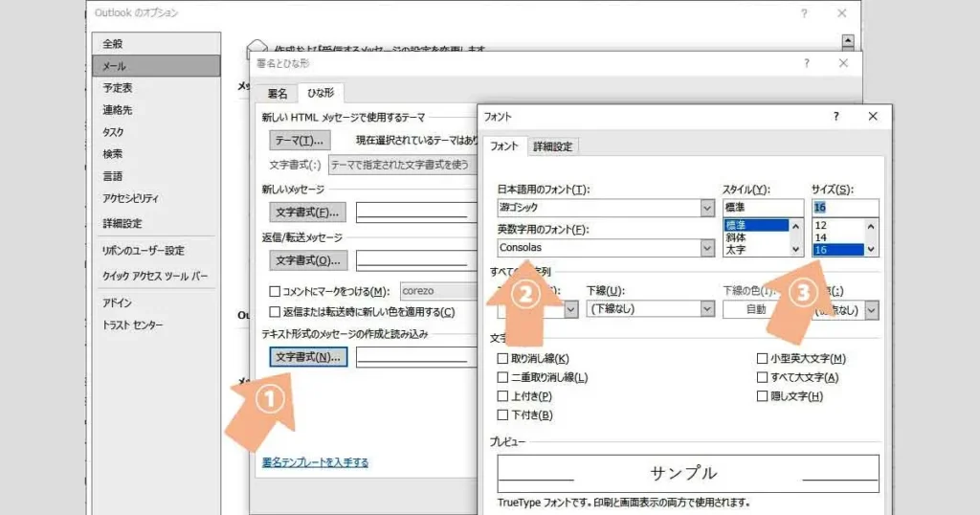Viewport: 980px width, 515px height.
Task: Click corezo comment name field
Action: [438, 291]
